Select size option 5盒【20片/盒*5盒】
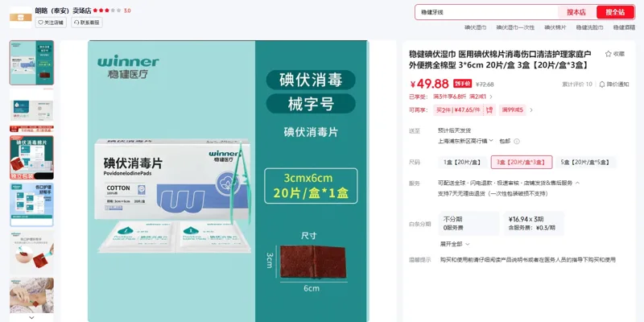This screenshot has height=322, width=644. click(586, 163)
